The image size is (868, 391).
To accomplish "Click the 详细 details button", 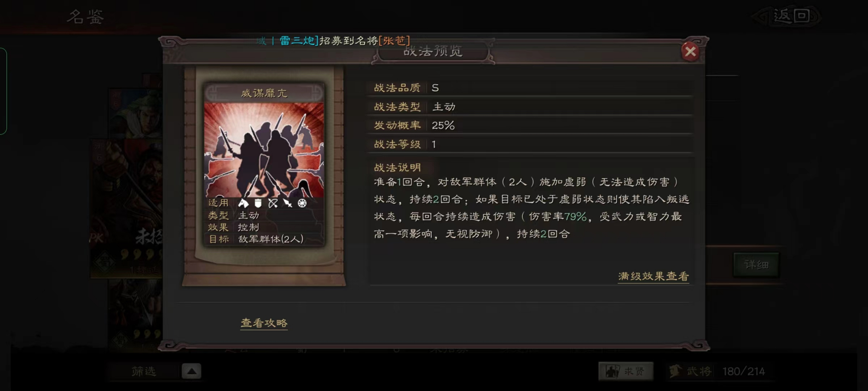I will click(x=756, y=265).
